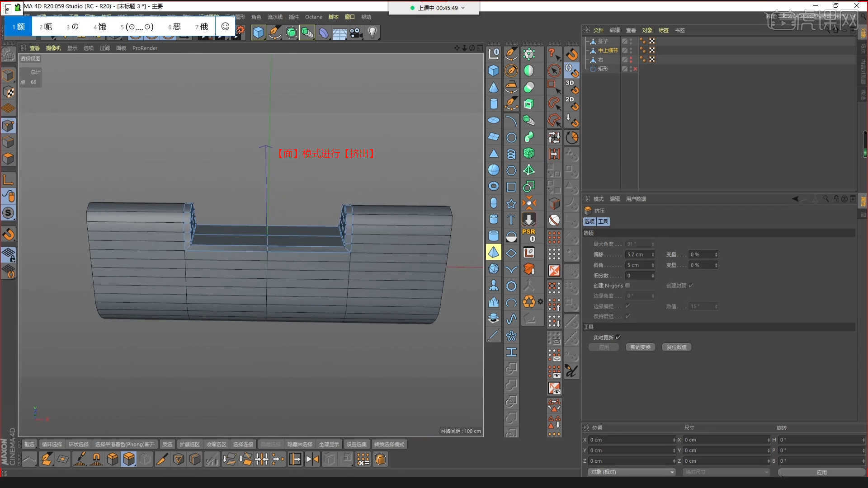This screenshot has width=868, height=488.
Task: Click the Light bulb icon in top toolbar
Action: coord(373,33)
